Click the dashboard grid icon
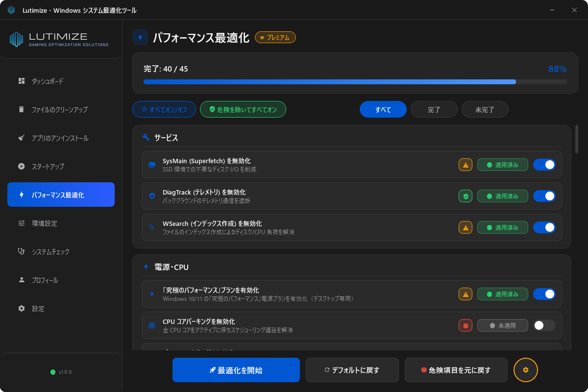Image resolution: width=588 pixels, height=392 pixels. [x=21, y=81]
